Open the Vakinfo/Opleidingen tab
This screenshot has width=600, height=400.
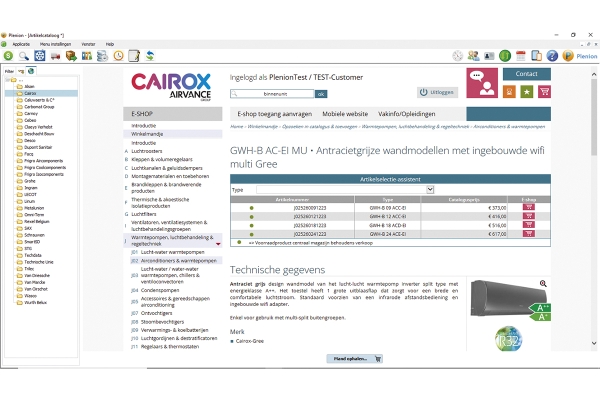(407, 114)
